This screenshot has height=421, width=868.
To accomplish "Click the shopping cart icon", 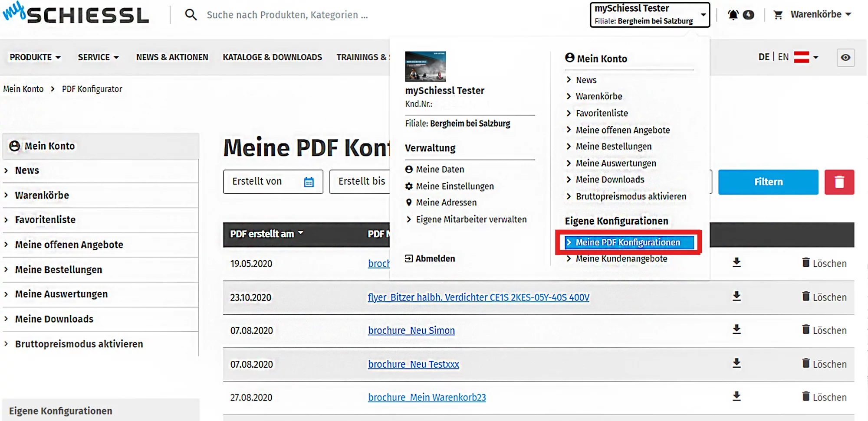I will click(x=778, y=15).
